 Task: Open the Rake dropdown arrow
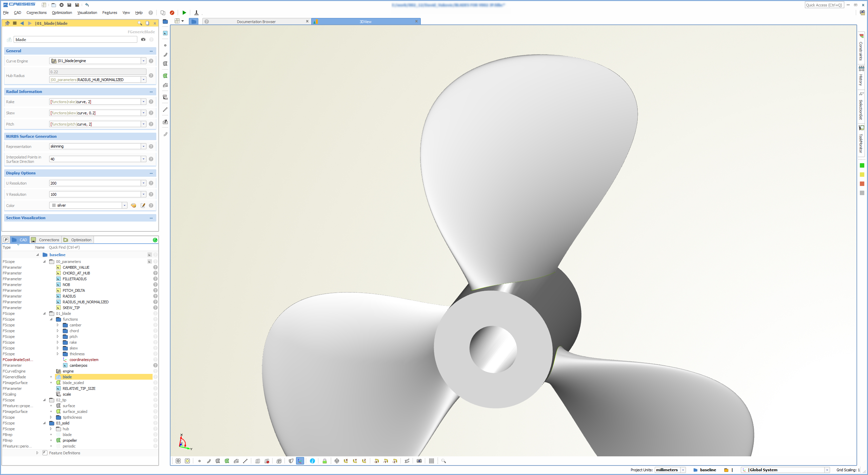[x=143, y=102]
